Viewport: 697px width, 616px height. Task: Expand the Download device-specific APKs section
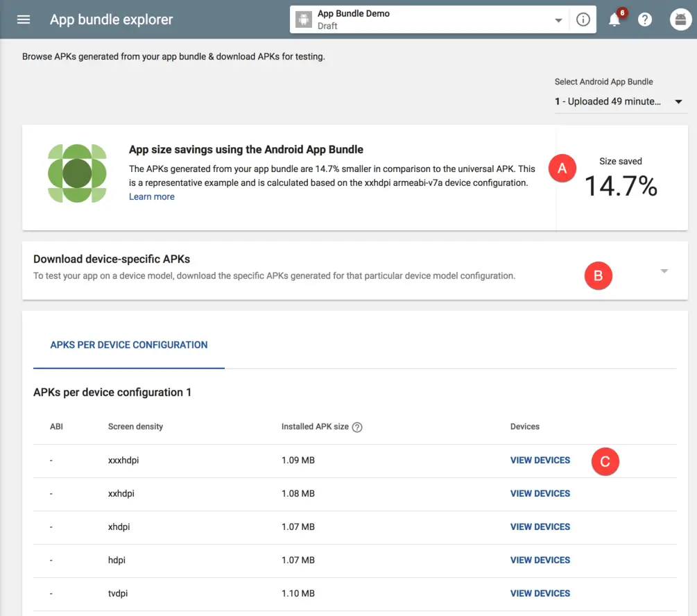[664, 271]
